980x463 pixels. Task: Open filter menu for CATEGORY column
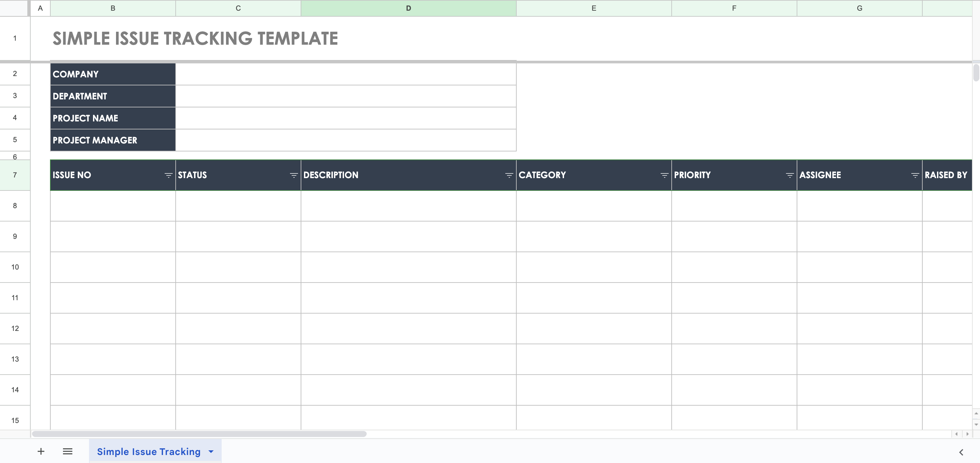pyautogui.click(x=664, y=175)
